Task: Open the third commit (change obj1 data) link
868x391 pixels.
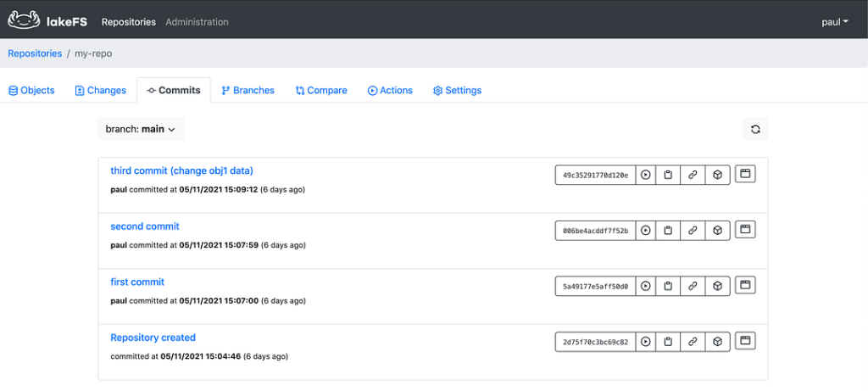Action: (x=181, y=170)
